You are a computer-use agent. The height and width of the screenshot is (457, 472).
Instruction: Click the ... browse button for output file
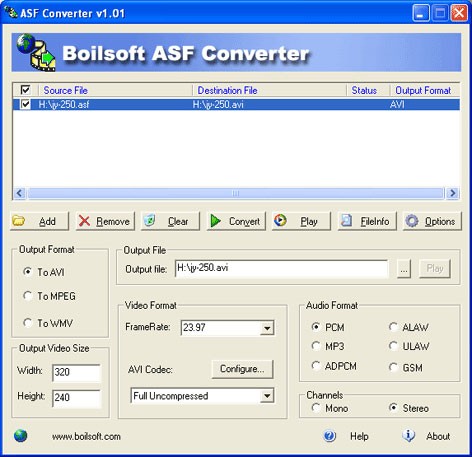click(x=404, y=268)
